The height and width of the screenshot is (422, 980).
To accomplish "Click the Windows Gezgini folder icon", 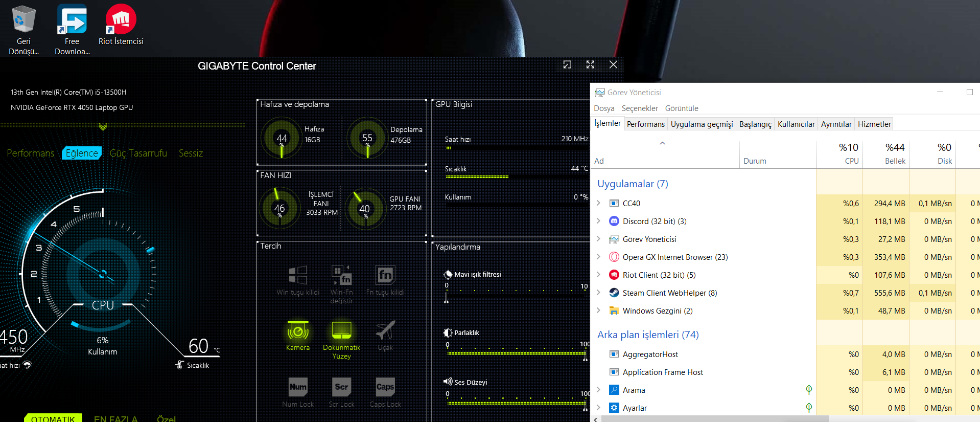I will (x=614, y=310).
